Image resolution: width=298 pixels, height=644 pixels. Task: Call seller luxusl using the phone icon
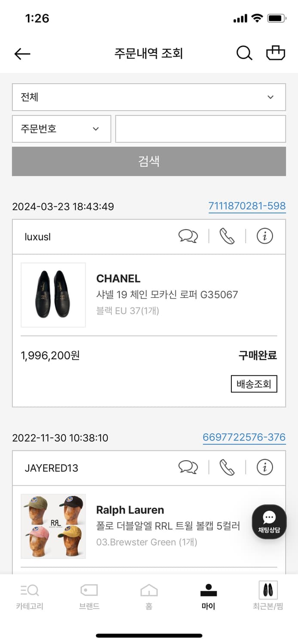(227, 236)
